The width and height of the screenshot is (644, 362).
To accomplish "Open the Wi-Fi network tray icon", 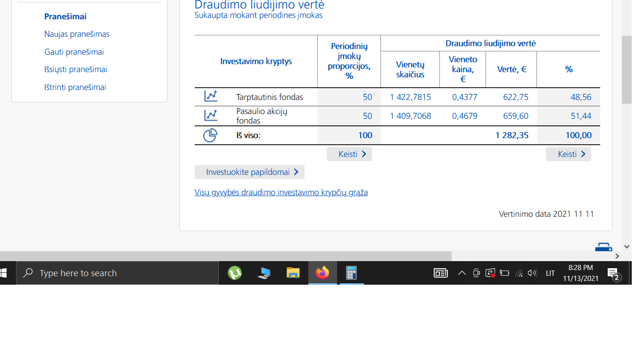I will (519, 273).
